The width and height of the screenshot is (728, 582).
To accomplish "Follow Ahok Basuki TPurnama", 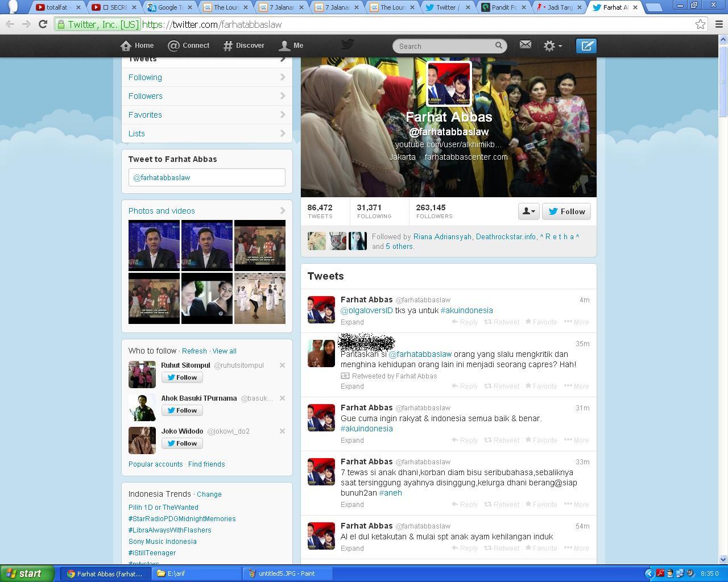I will 182,410.
